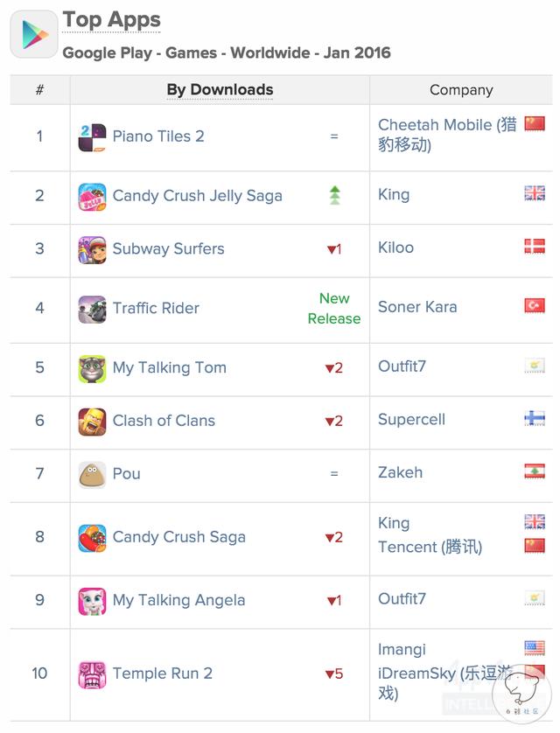This screenshot has width=560, height=733.
Task: Click the Candy Crush Jelly Saga icon
Action: click(92, 197)
